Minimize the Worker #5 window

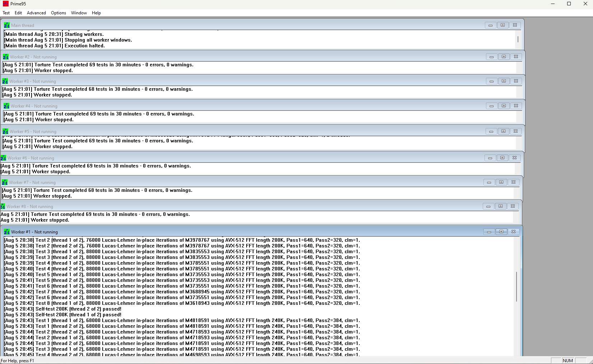[x=491, y=131]
